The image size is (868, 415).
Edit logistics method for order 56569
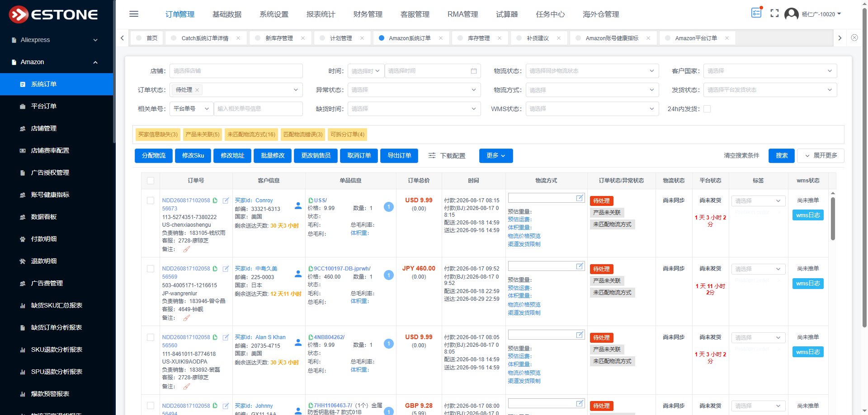580,266
